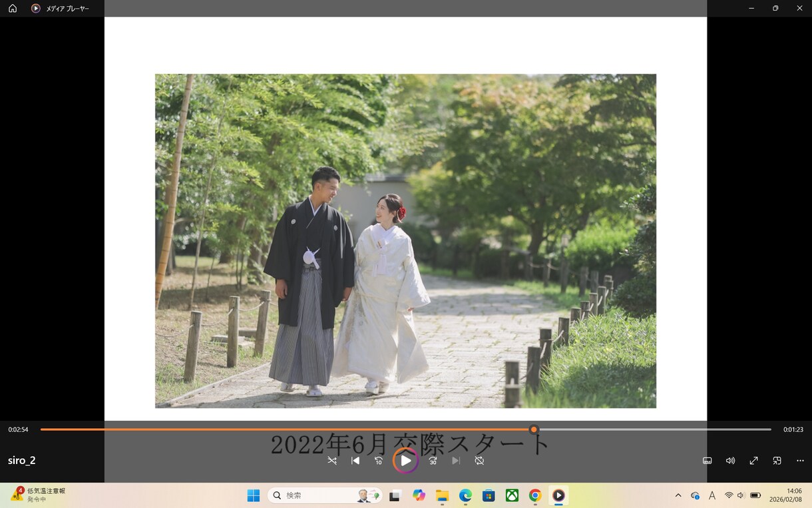
Task: Open clock and calendar 14:06
Action: [786, 495]
